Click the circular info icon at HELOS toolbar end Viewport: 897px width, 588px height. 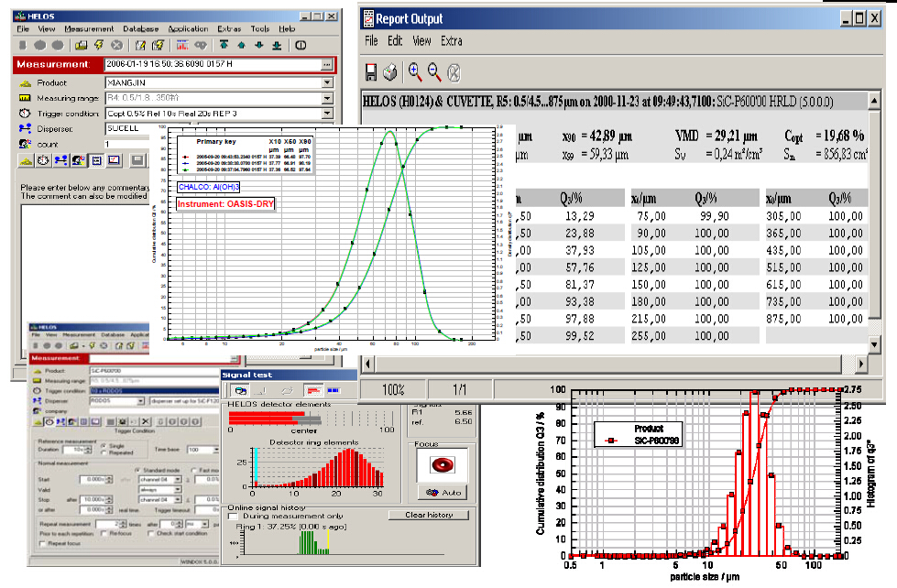pyautogui.click(x=301, y=45)
